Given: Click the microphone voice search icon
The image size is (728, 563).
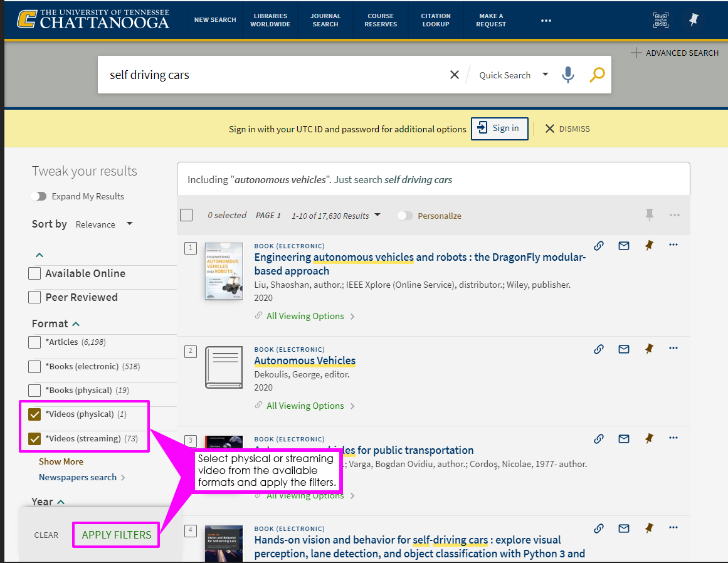Looking at the screenshot, I should 567,75.
